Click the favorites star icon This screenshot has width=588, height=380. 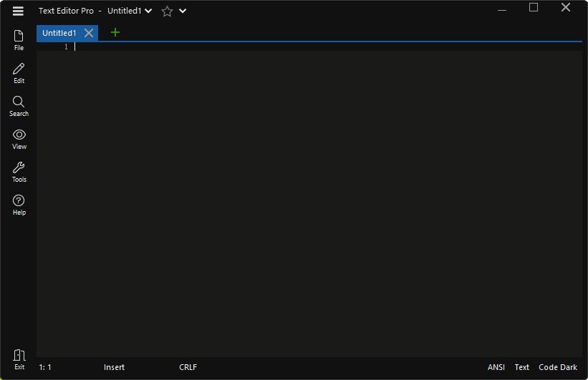pyautogui.click(x=167, y=11)
